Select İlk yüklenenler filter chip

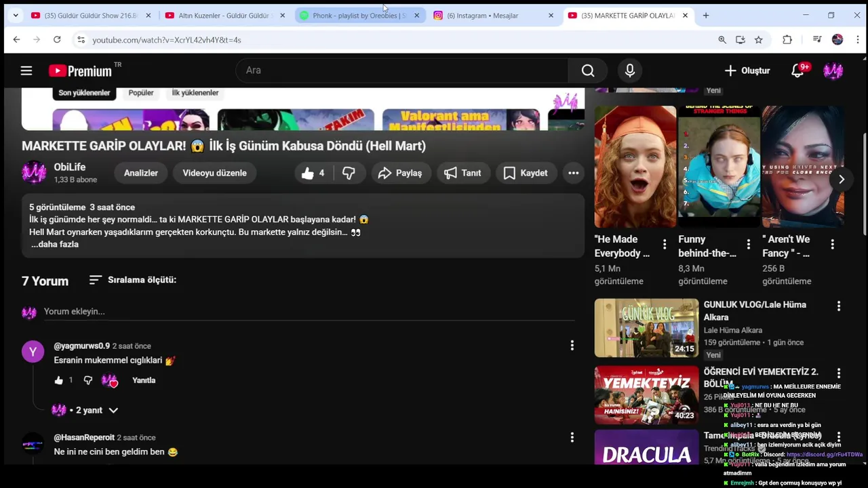(195, 93)
